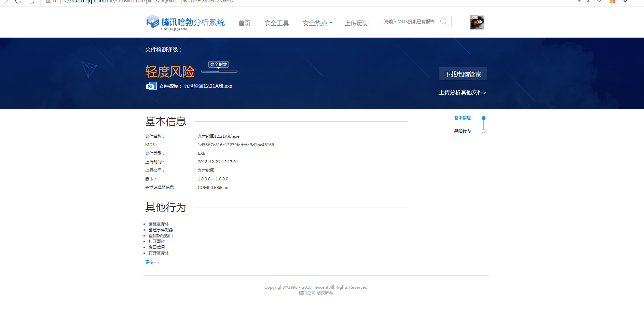Open 安全工具 navigation item
644x327 pixels.
(277, 23)
